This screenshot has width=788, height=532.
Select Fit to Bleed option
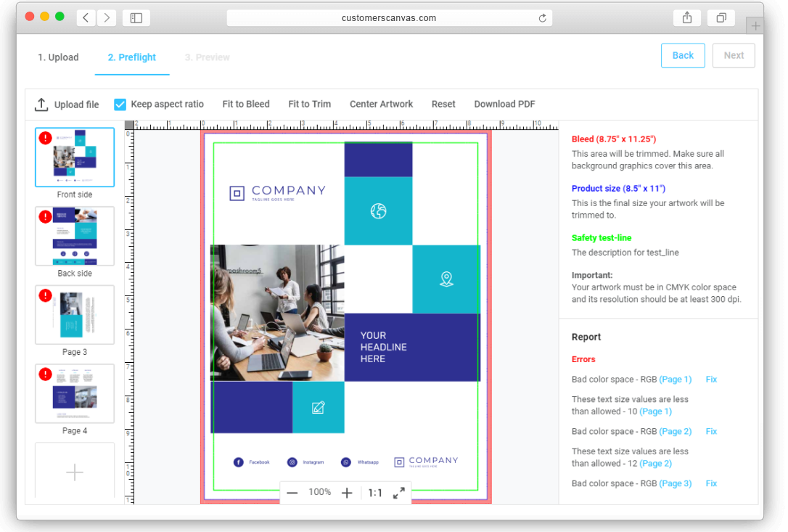(x=246, y=104)
